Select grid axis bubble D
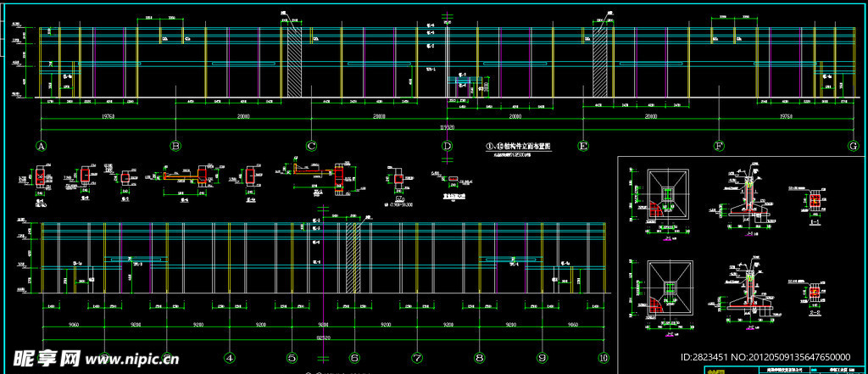The image size is (868, 374). click(447, 146)
